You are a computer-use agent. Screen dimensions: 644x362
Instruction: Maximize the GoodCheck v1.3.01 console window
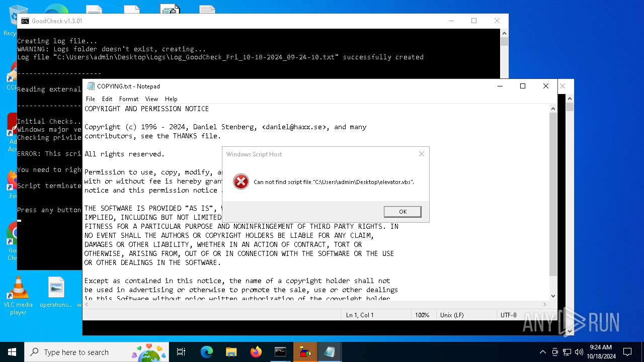(473, 21)
